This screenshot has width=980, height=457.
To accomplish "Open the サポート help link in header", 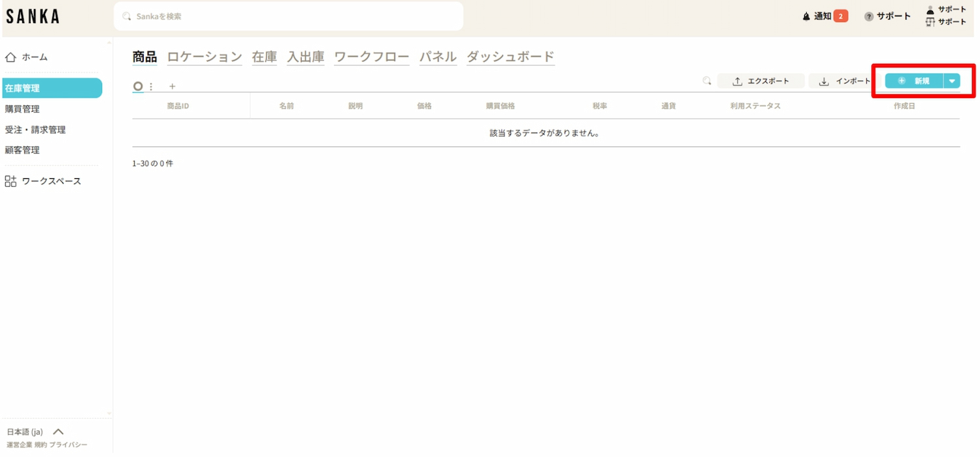I will 894,16.
